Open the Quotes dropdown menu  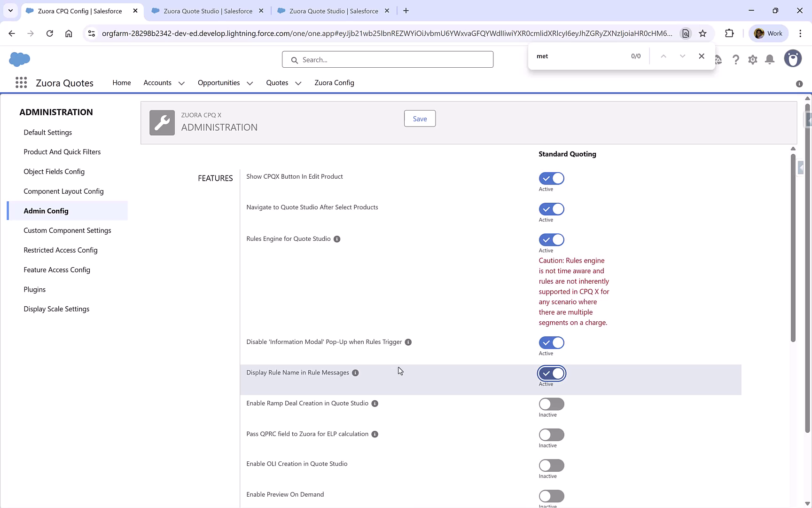tap(298, 83)
